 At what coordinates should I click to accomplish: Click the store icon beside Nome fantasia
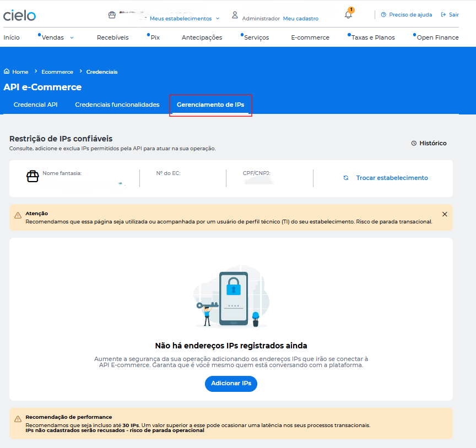(33, 176)
